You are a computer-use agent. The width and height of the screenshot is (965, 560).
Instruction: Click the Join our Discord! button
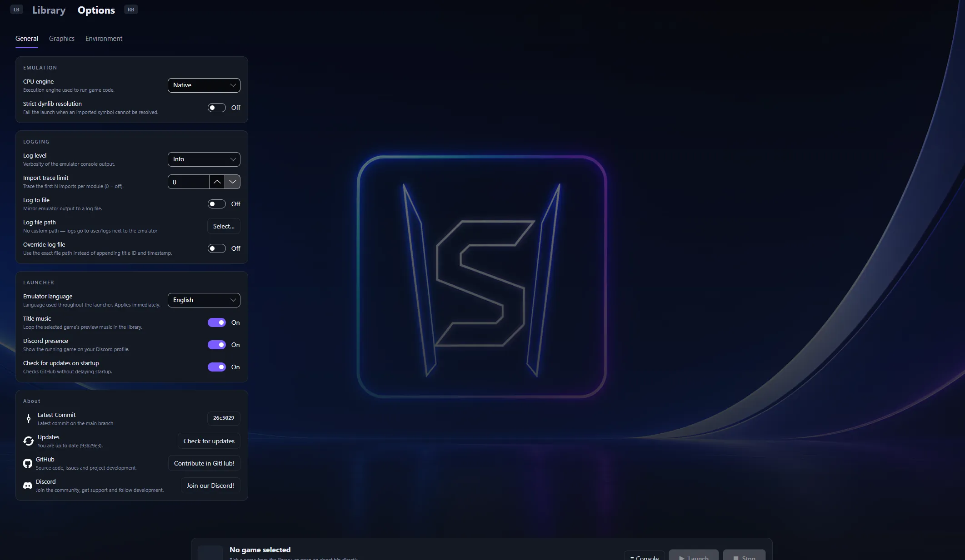[x=210, y=486]
